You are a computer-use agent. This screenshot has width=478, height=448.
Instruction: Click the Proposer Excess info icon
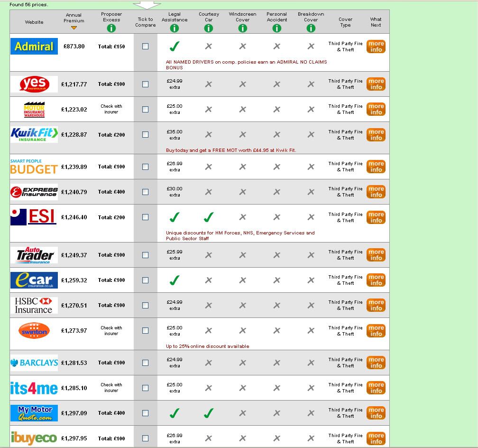pos(111,28)
